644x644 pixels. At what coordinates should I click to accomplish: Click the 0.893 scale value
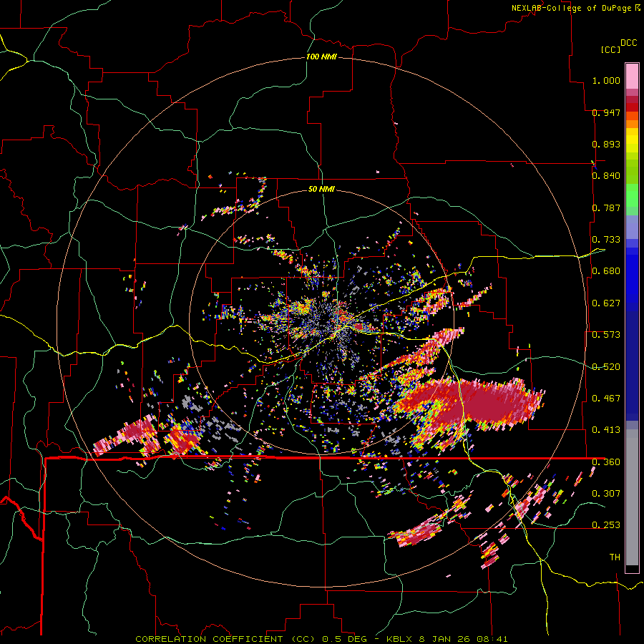pos(606,144)
